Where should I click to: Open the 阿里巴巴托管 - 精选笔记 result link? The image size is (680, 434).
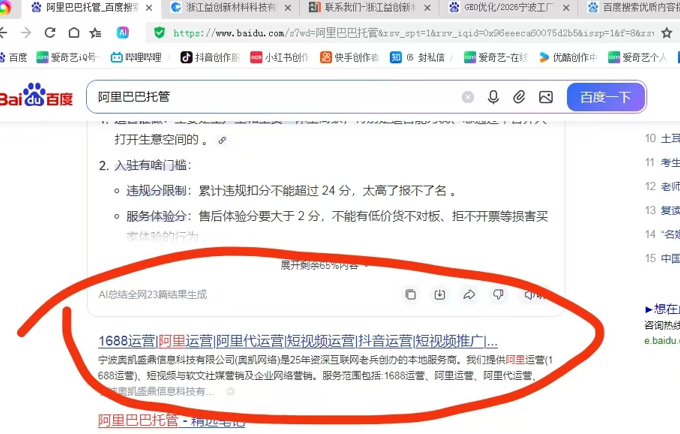point(171,421)
